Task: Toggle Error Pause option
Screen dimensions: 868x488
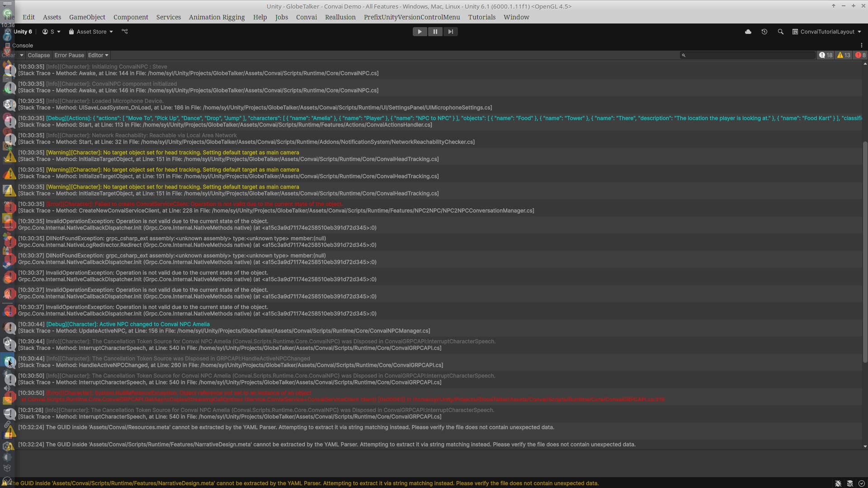Action: coord(69,55)
